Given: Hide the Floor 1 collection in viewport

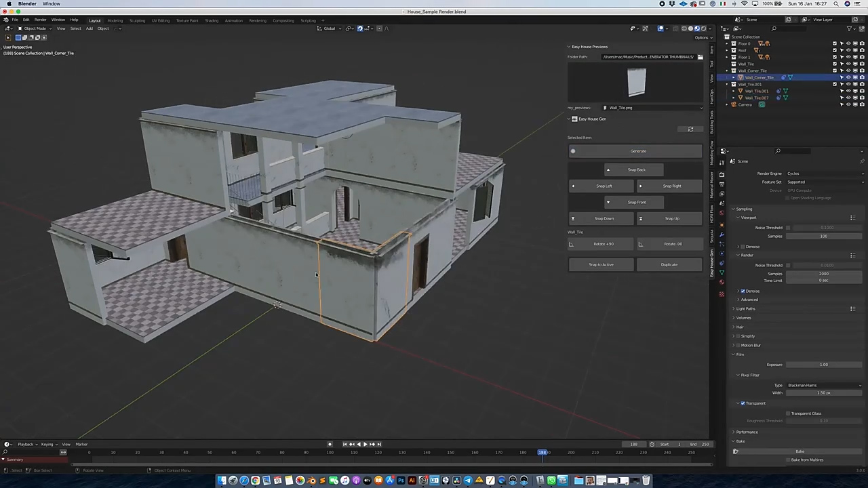Looking at the screenshot, I should coord(848,57).
